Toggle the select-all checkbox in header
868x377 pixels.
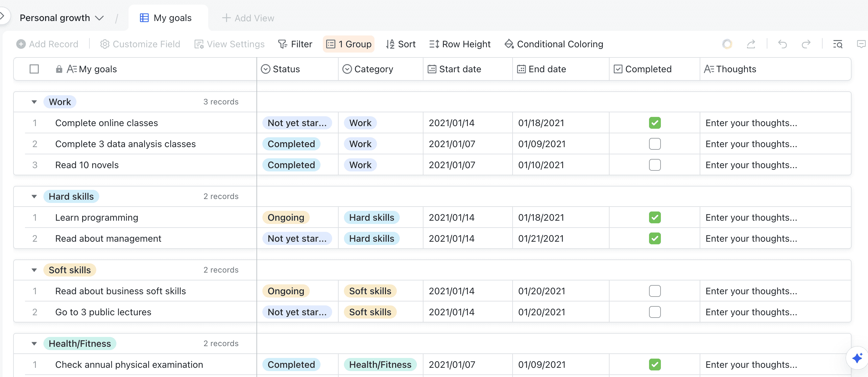click(34, 69)
